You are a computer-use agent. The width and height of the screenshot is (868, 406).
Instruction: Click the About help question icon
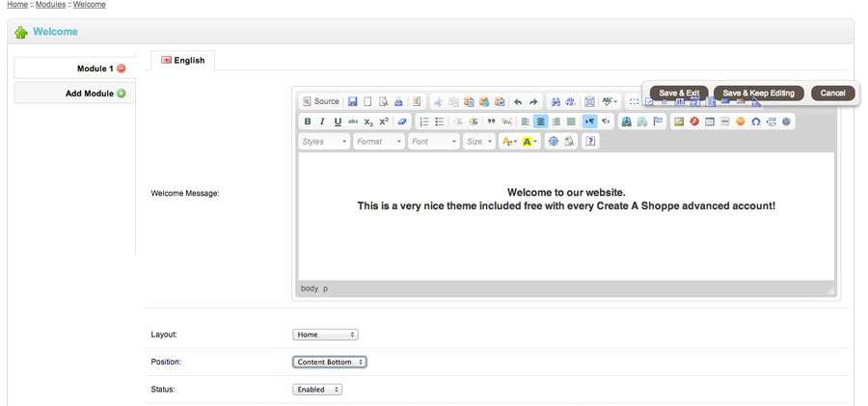click(590, 142)
